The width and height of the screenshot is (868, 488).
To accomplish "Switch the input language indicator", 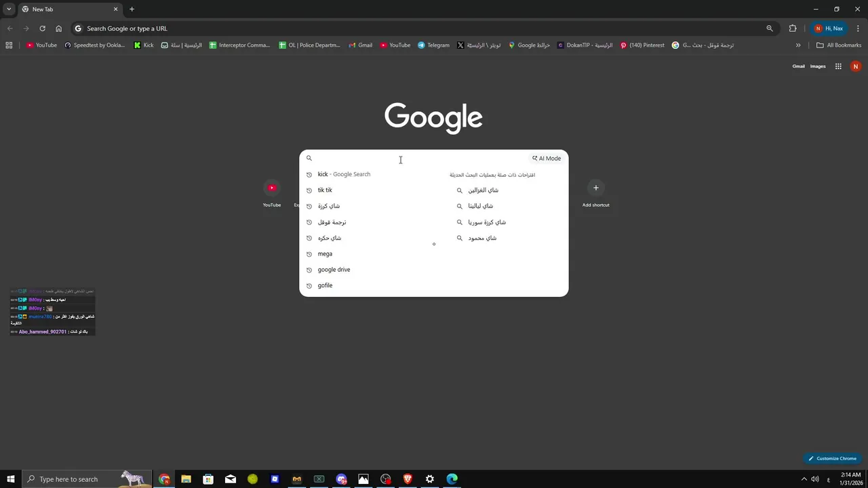I will [x=828, y=479].
